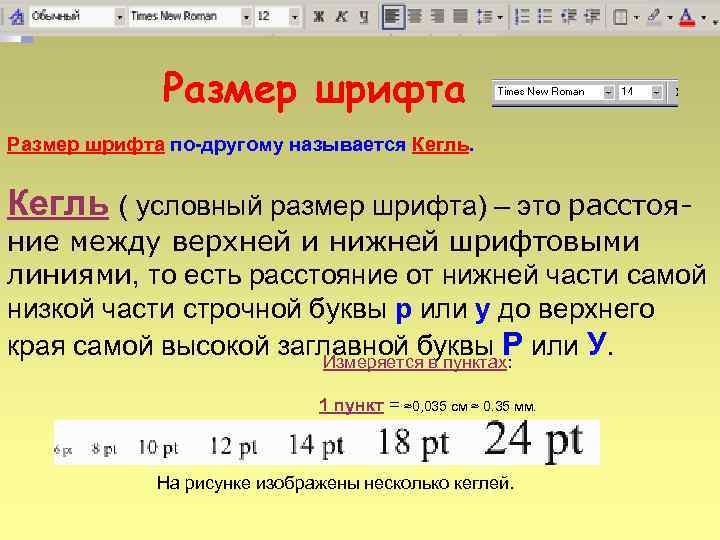Viewport: 720px width, 540px height.
Task: Click the line spacing icon
Action: (x=484, y=17)
